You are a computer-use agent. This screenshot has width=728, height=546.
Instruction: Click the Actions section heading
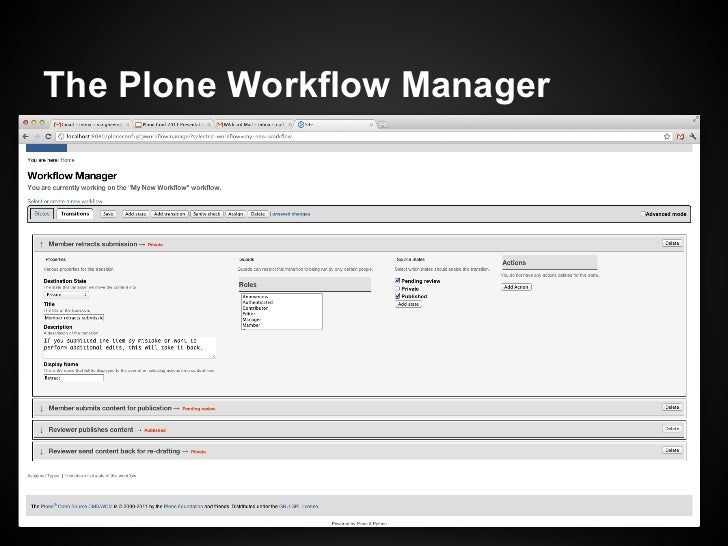[x=514, y=263]
